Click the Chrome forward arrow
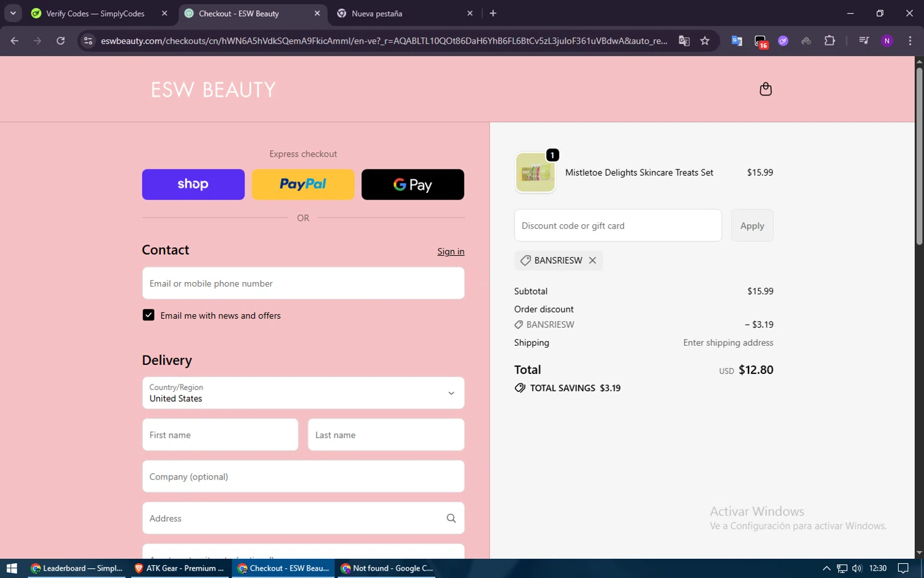The height and width of the screenshot is (578, 924). coord(38,41)
